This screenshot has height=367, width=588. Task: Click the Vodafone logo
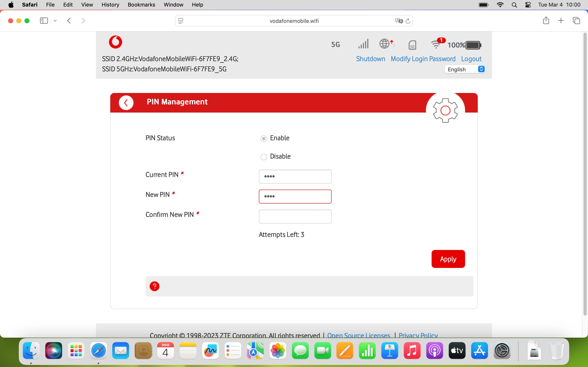(x=115, y=42)
